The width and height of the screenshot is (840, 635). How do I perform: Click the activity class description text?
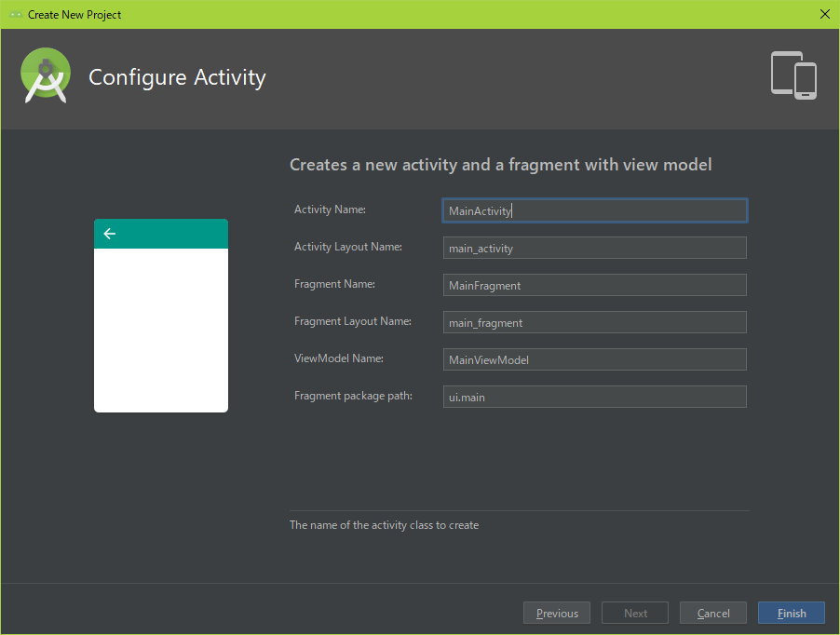click(384, 525)
